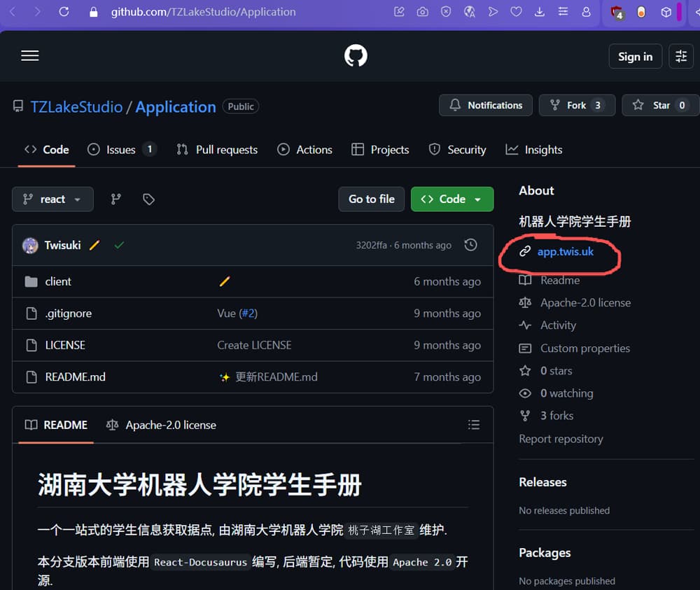Click the Readme link in About

(560, 280)
